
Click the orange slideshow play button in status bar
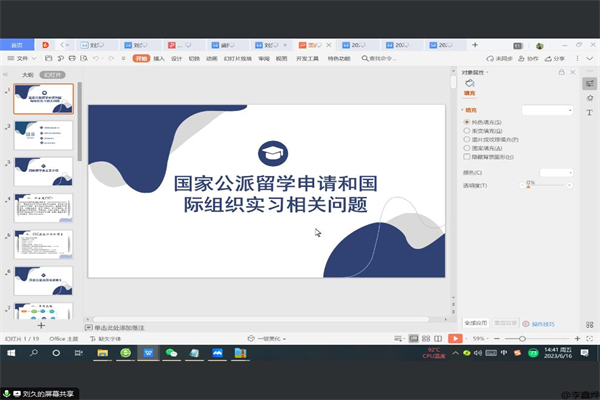coord(456,339)
